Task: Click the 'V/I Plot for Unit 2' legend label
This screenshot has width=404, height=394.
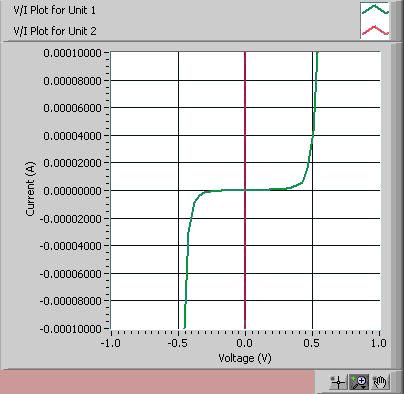Action: click(55, 31)
